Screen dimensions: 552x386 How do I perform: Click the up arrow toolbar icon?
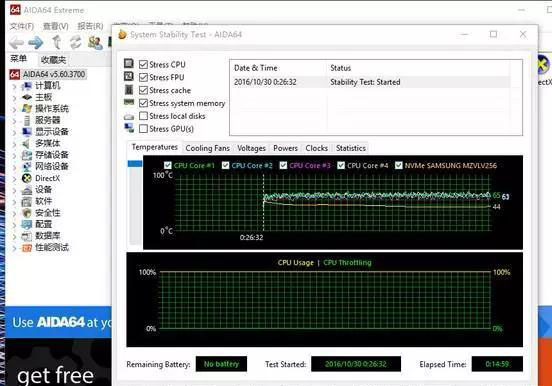coord(56,43)
